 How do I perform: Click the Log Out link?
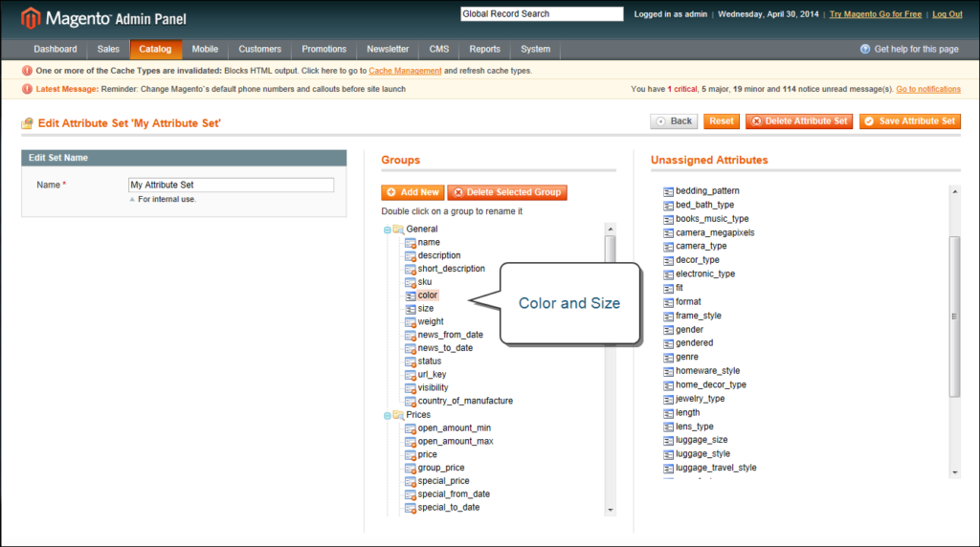pyautogui.click(x=947, y=13)
